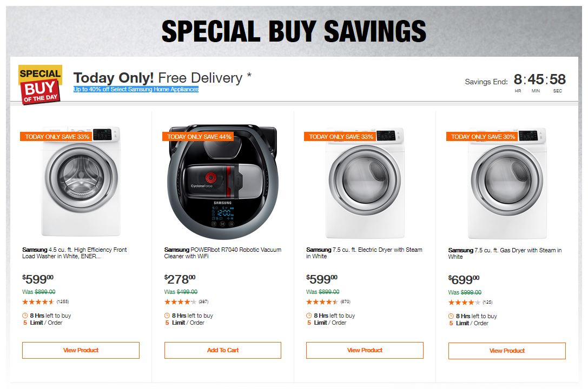
Task: View Product for the front load washer
Action: (81, 350)
